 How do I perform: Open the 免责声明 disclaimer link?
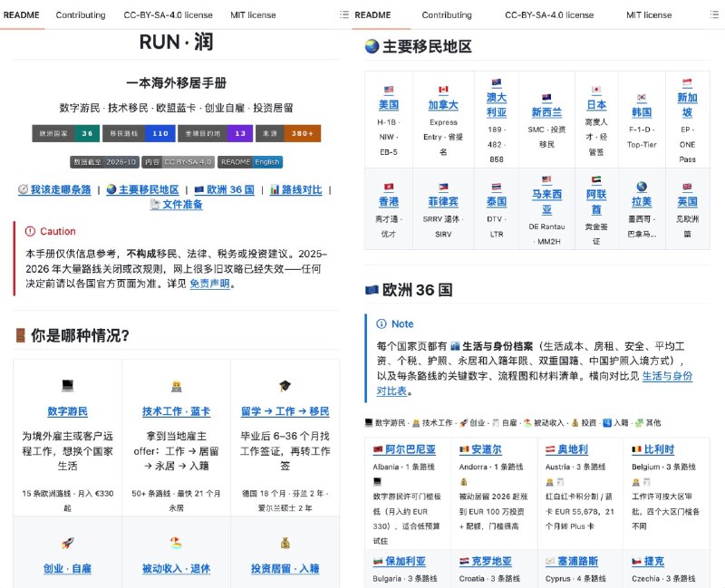pos(209,284)
